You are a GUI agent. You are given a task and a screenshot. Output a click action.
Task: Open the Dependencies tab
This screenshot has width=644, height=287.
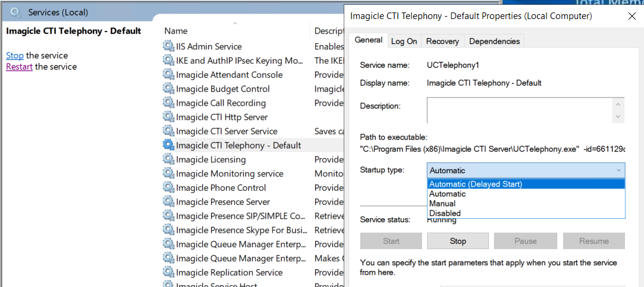click(x=494, y=41)
